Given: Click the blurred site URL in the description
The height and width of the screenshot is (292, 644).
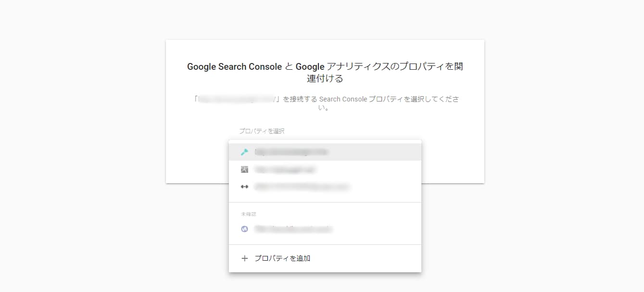Looking at the screenshot, I should coord(236,99).
